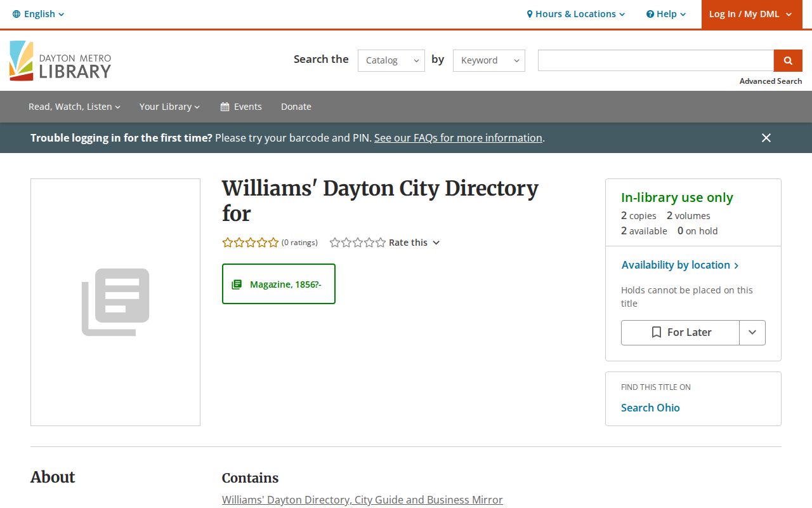
Task: Click the second Rate this star
Action: pos(346,243)
